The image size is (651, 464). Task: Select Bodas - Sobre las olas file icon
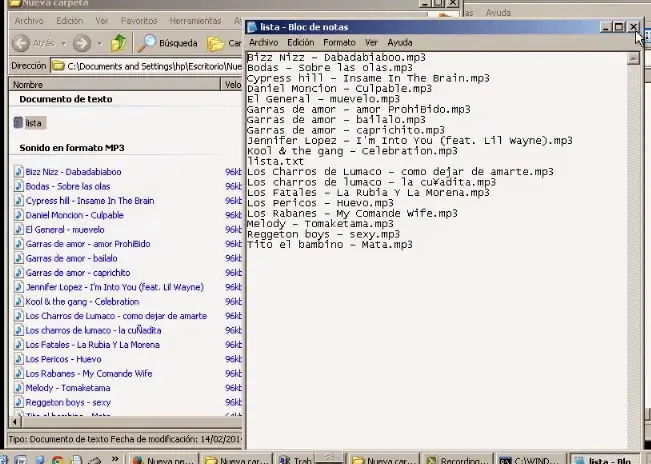click(18, 186)
